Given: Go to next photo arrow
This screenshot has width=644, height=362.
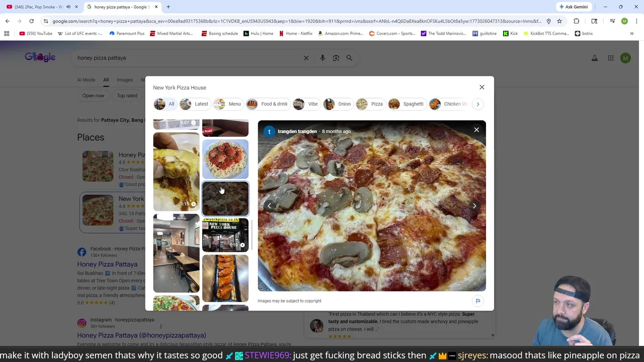Looking at the screenshot, I should tap(474, 206).
